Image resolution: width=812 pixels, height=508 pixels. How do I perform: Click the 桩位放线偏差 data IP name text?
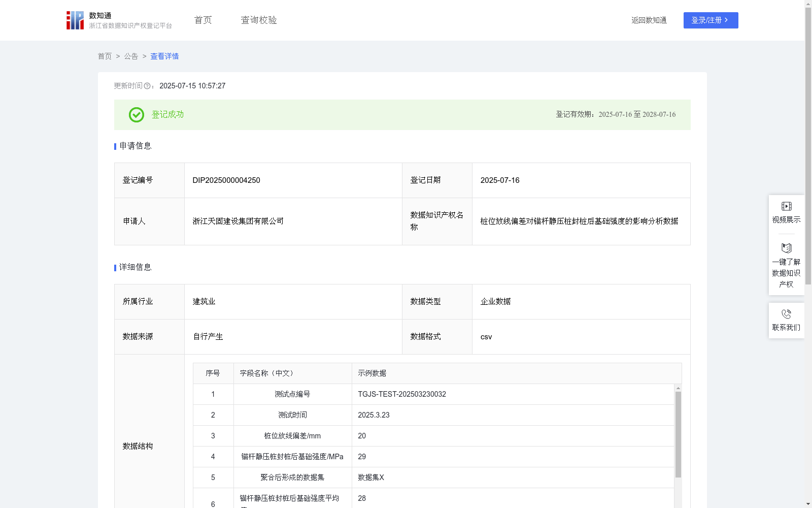pyautogui.click(x=579, y=221)
